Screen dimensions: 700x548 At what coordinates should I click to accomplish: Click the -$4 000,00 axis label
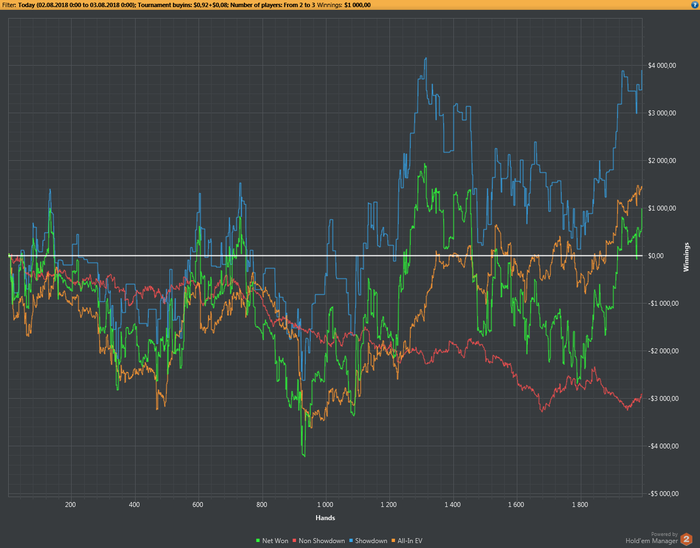pos(662,446)
